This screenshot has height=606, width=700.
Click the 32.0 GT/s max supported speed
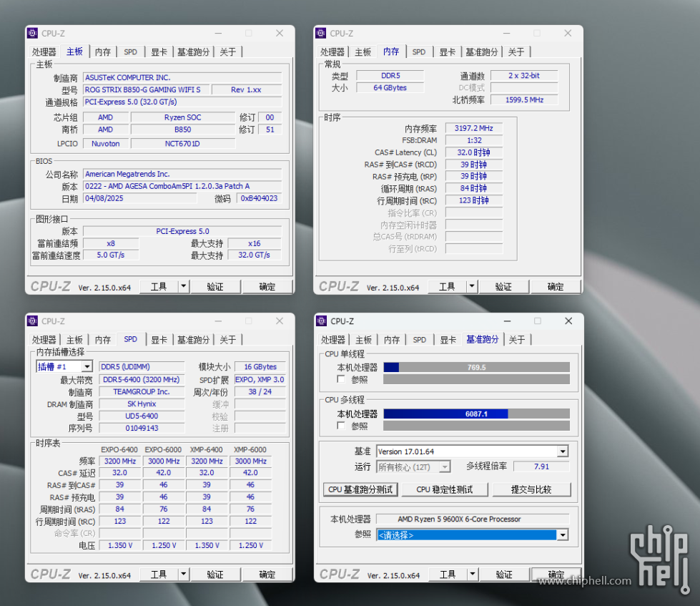[x=254, y=255]
